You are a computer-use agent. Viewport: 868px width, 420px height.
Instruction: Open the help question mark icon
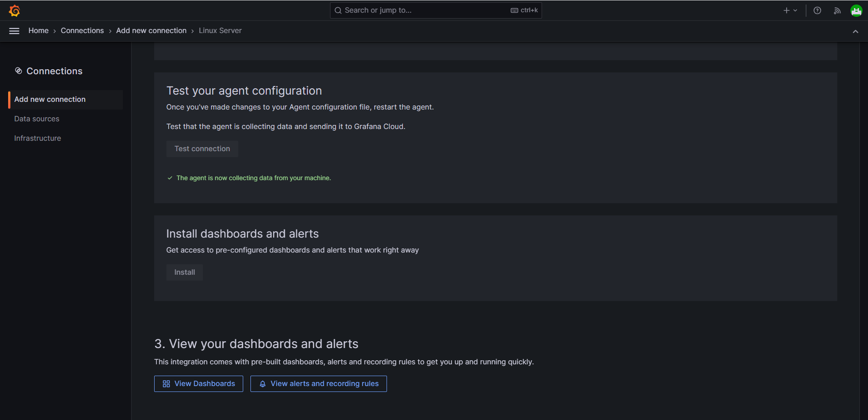(x=817, y=10)
